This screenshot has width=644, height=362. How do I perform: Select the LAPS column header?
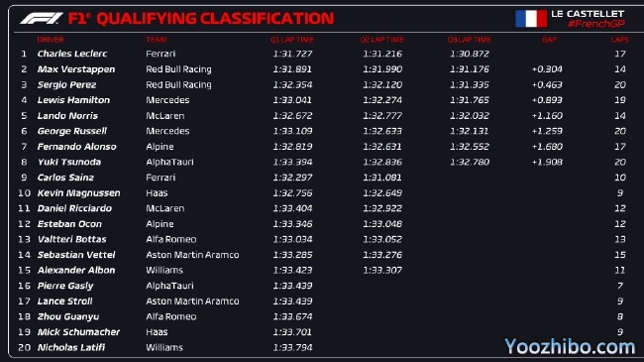pos(620,40)
